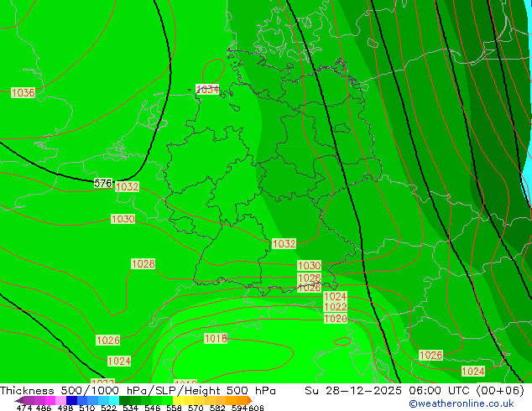
Task: Click the legend value 582
Action: coord(217,408)
